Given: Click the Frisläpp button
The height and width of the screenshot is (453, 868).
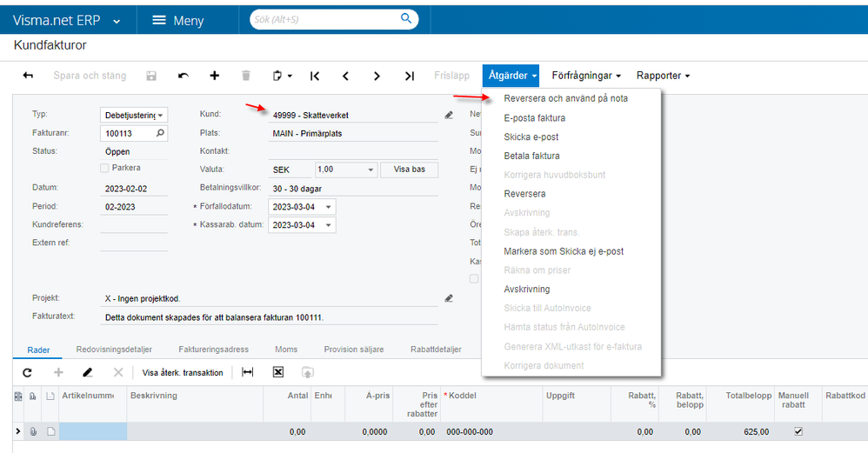Looking at the screenshot, I should click(451, 76).
